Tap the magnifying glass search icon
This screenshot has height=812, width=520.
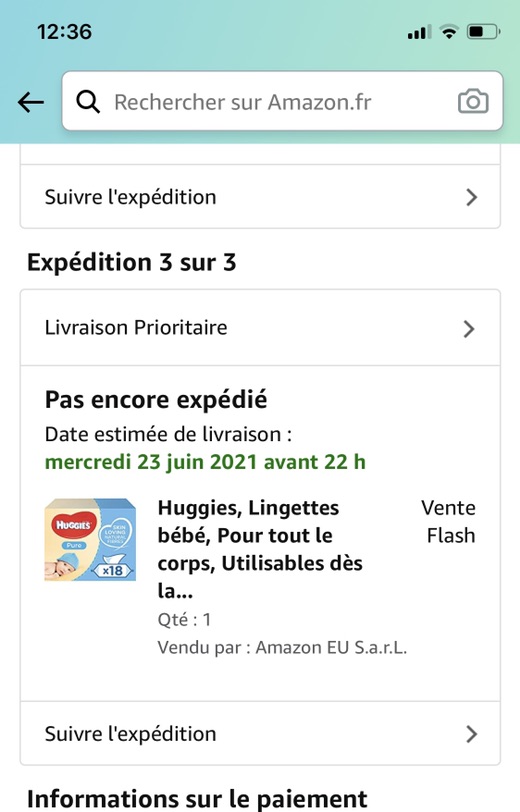(88, 102)
